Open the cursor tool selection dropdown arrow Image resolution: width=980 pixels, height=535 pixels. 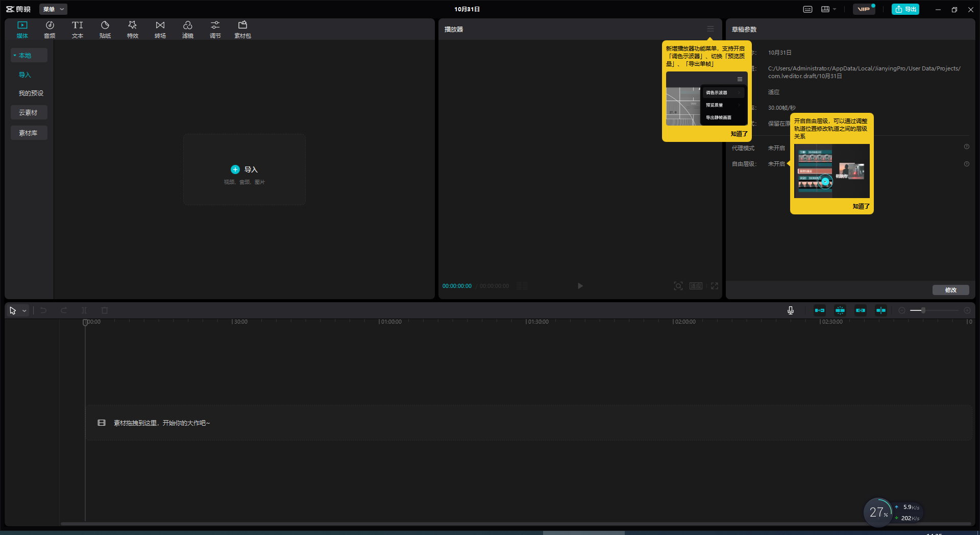pyautogui.click(x=24, y=311)
